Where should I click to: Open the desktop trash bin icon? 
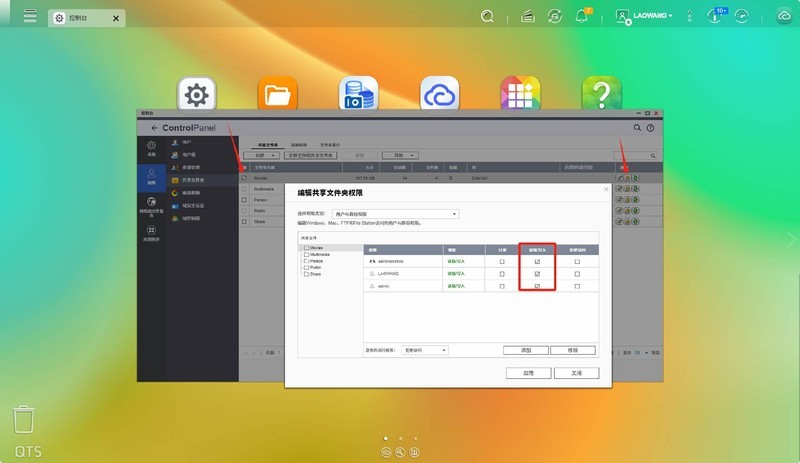pos(23,419)
